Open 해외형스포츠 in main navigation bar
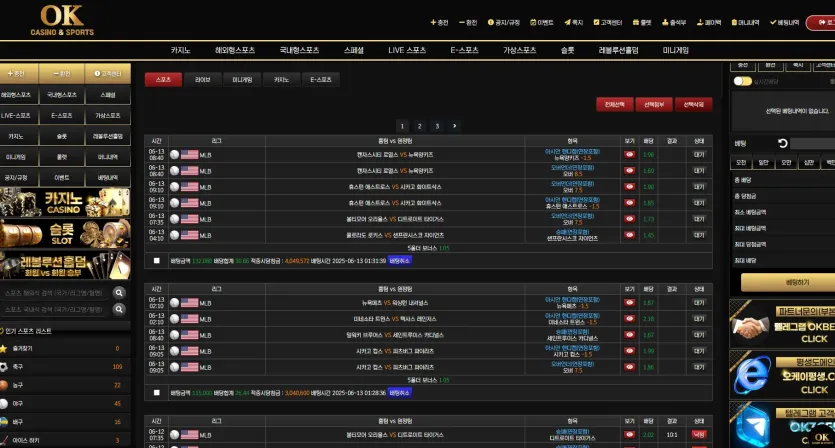Screen dimensions: 835x448 coord(235,50)
